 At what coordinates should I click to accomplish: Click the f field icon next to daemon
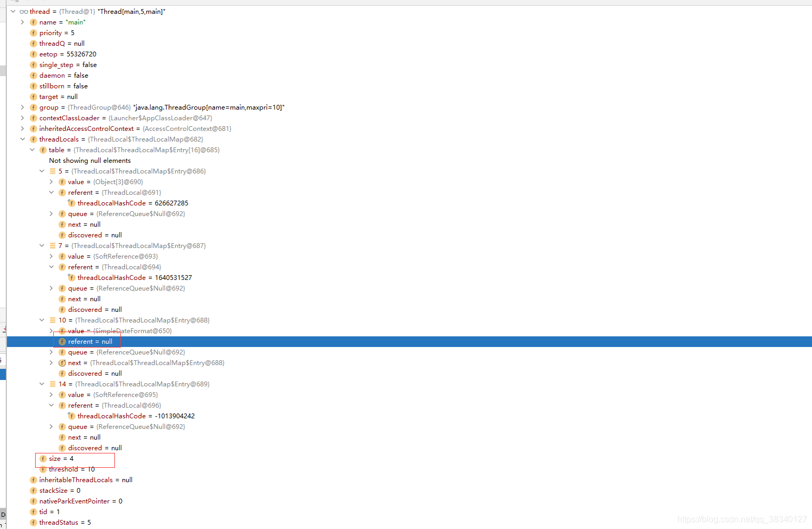[x=33, y=75]
